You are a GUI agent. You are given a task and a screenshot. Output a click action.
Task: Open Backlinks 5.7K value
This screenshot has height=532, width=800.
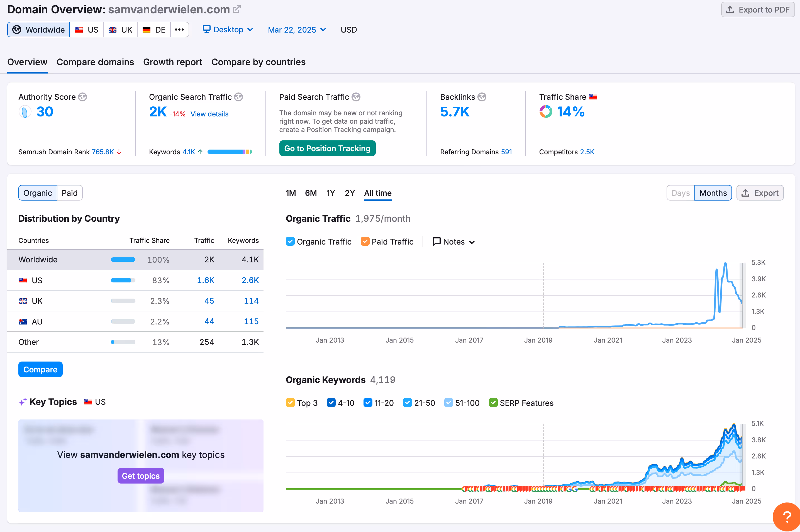tap(455, 112)
